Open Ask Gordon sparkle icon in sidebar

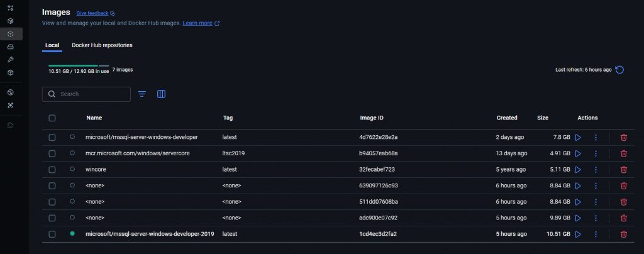[11, 8]
